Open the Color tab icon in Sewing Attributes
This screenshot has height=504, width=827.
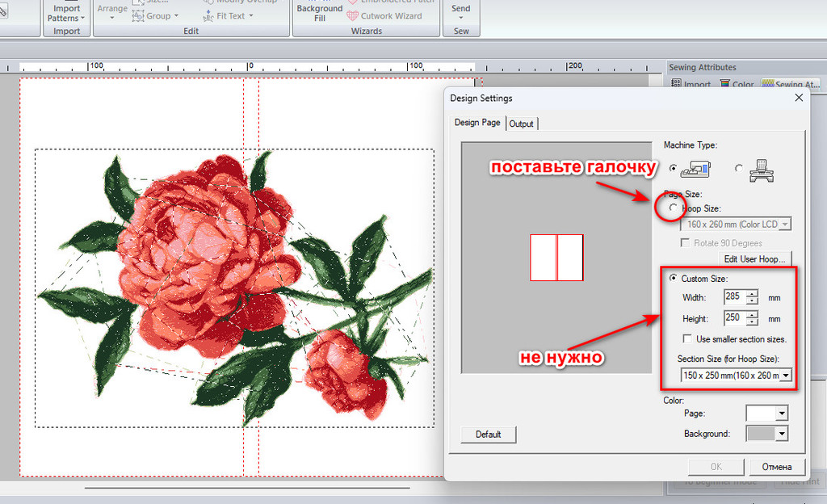(x=724, y=84)
